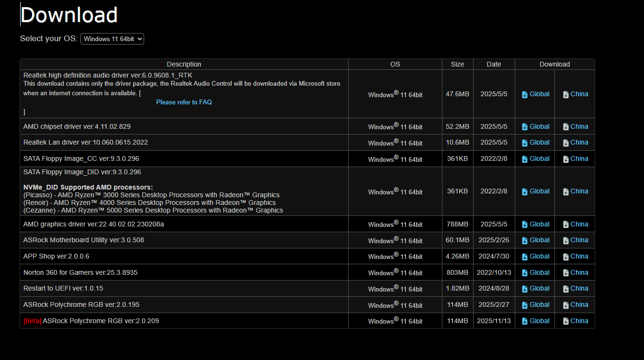This screenshot has height=360, width=644.
Task: Click the Download column header in table
Action: [x=555, y=64]
